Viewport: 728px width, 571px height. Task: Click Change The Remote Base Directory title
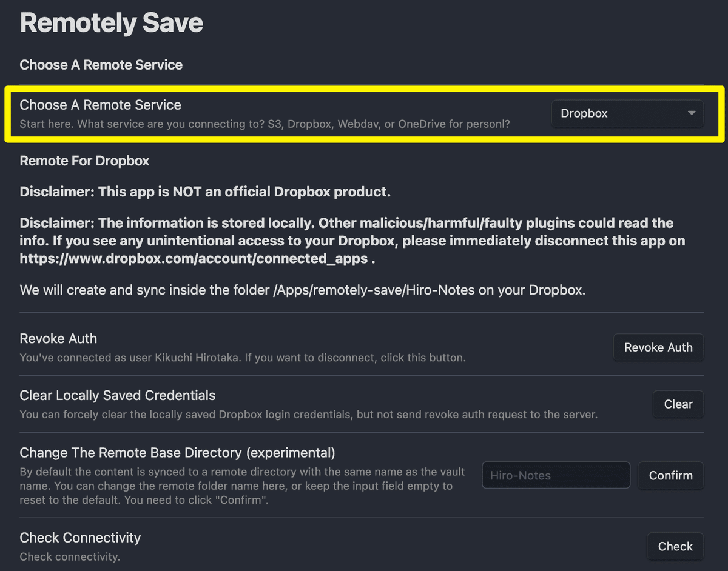(x=177, y=452)
